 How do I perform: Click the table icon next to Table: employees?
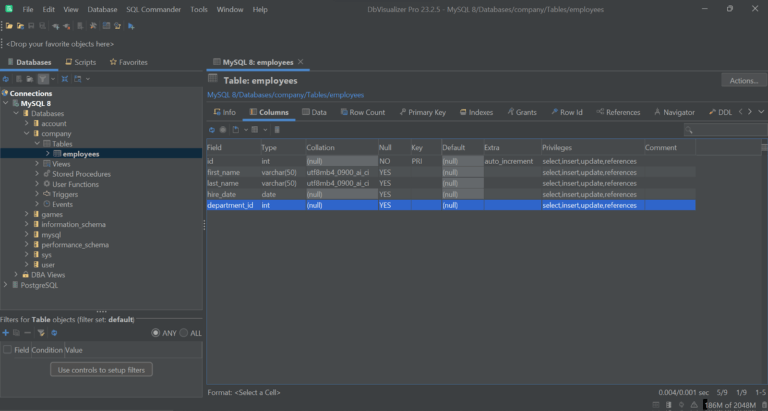click(212, 78)
